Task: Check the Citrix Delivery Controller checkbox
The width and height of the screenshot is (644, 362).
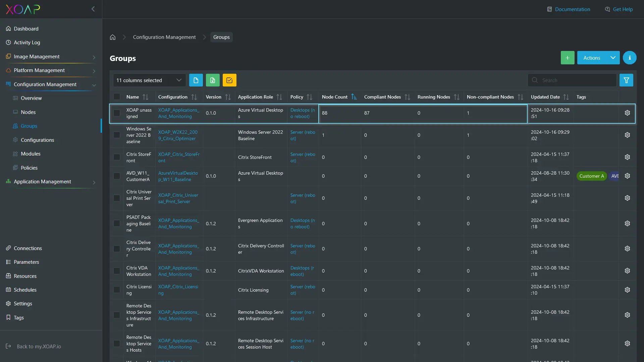Action: (117, 249)
